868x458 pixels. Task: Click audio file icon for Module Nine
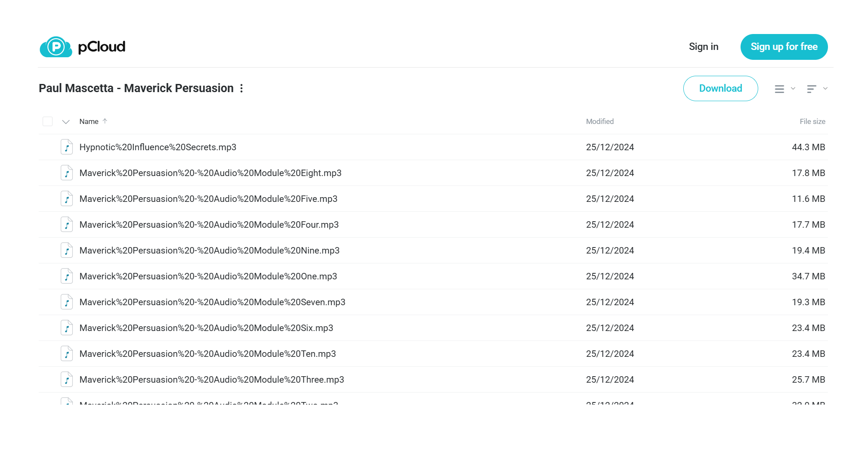(66, 251)
